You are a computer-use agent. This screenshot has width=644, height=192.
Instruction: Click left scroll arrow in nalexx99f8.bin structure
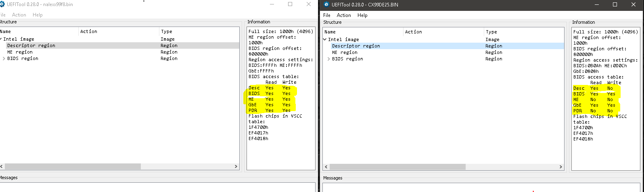(2, 166)
